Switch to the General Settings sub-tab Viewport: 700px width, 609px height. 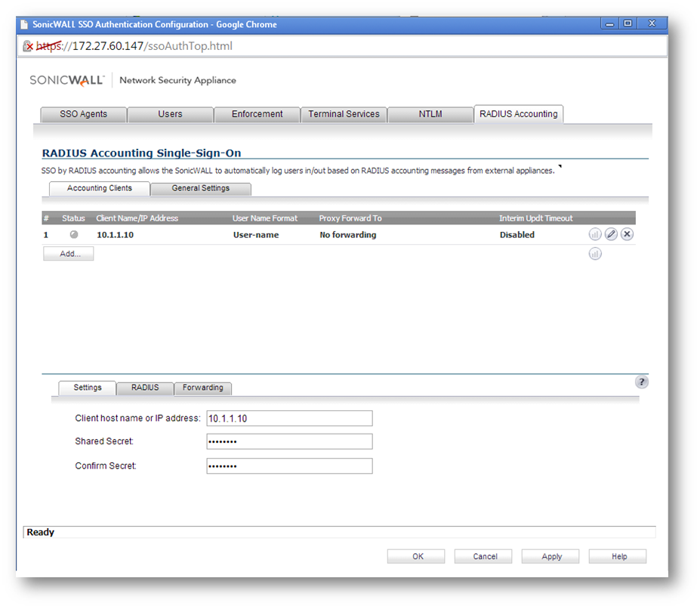(200, 189)
